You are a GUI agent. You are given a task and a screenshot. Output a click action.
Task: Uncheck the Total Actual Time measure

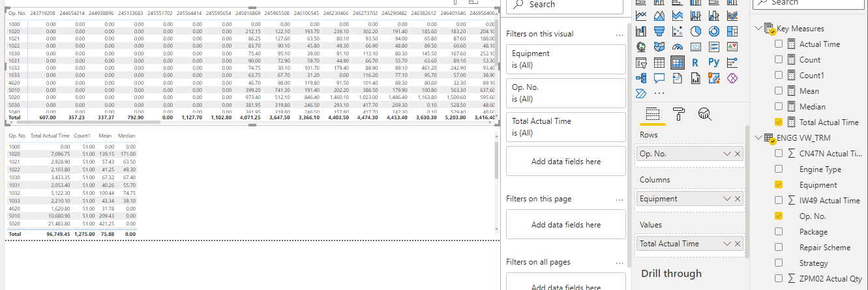[779, 122]
